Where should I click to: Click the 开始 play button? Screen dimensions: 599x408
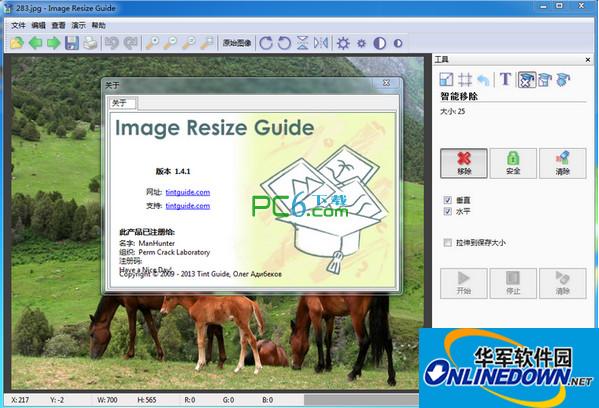click(464, 283)
